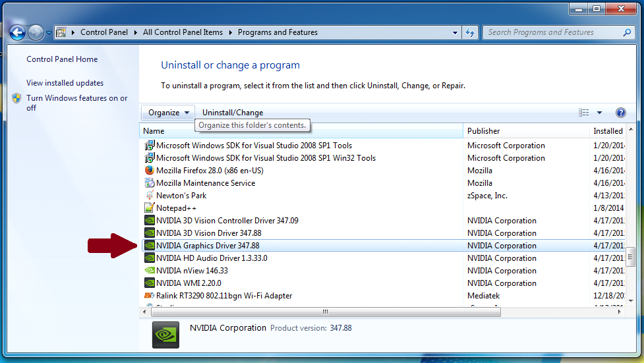Screen dimensions: 644x363
Task: Select Newton's Park entry
Action: pos(181,196)
